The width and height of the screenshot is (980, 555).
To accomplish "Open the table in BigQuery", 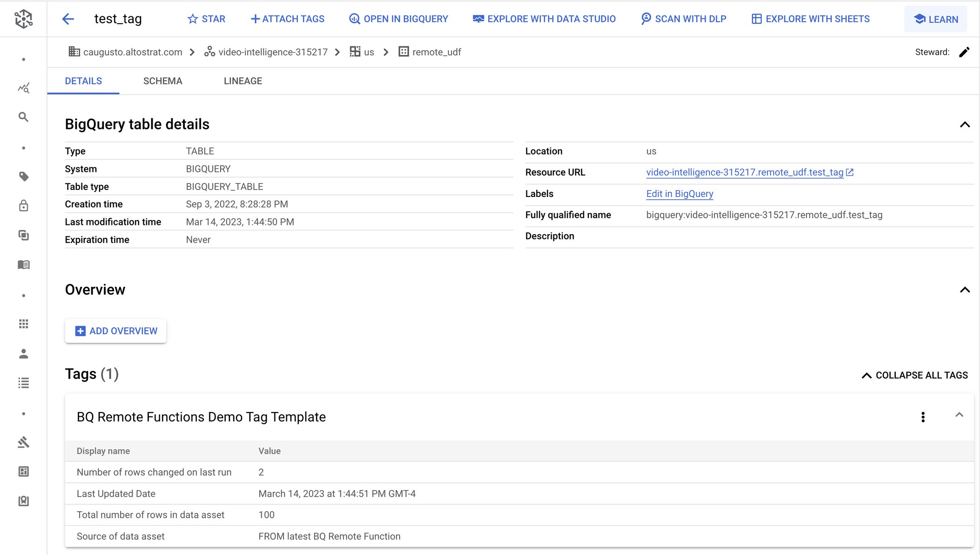I will [x=399, y=19].
